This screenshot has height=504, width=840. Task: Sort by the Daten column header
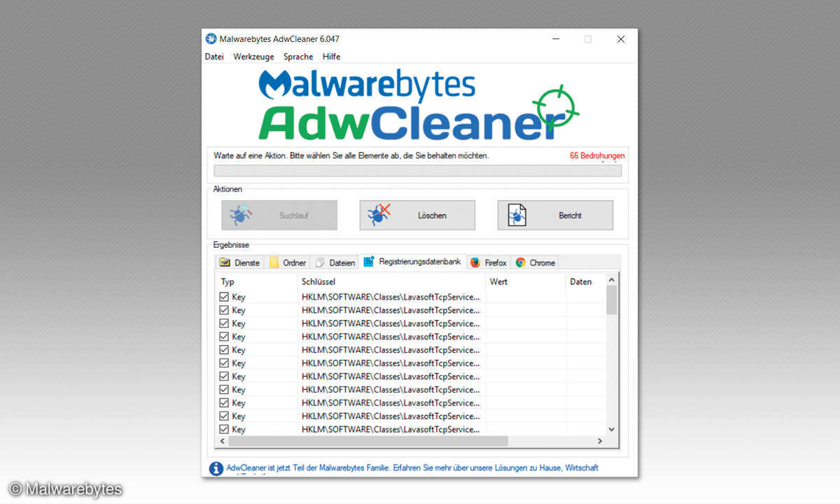(586, 281)
